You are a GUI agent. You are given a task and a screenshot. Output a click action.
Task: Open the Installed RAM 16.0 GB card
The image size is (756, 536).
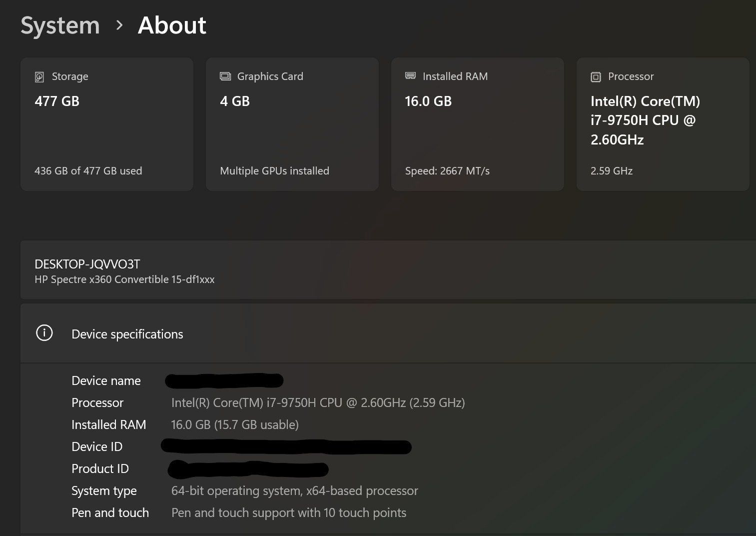(478, 124)
